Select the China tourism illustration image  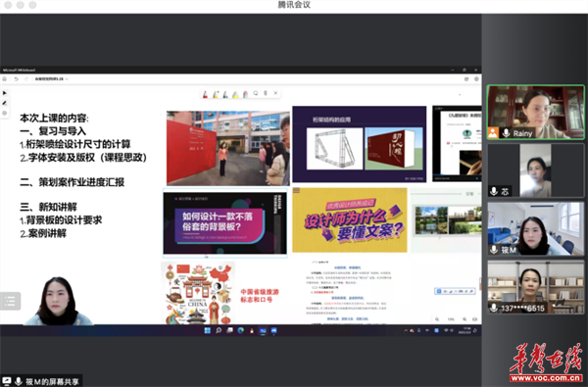click(198, 293)
